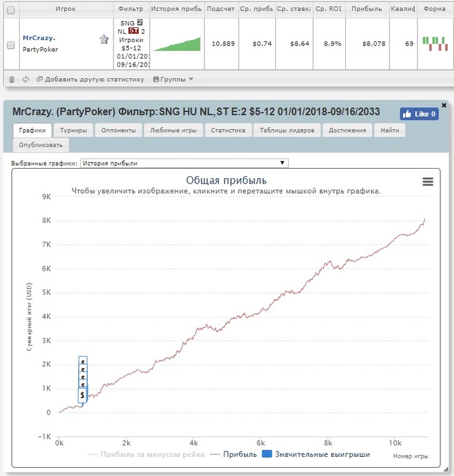
Task: Click the Общая прибыль chart title
Action: pos(226,180)
